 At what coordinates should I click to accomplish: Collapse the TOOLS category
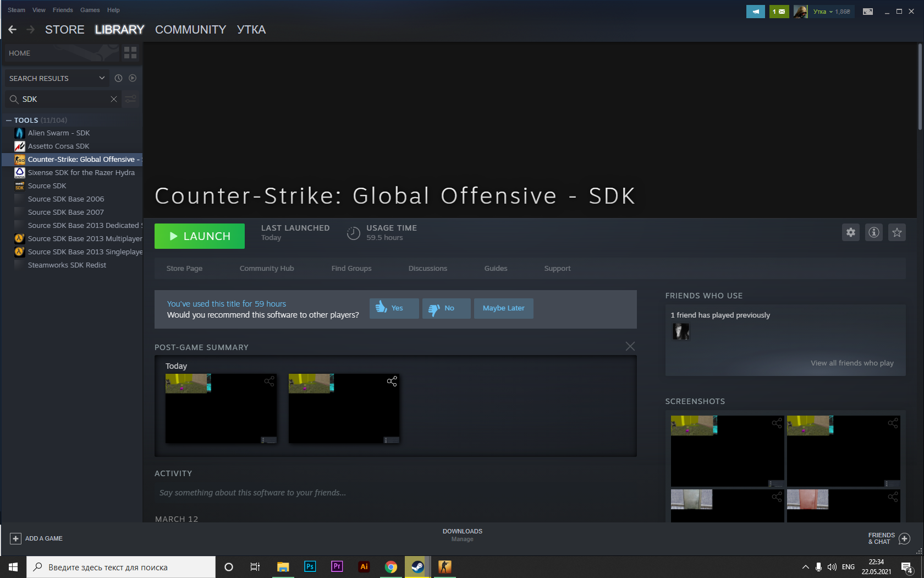(9, 120)
